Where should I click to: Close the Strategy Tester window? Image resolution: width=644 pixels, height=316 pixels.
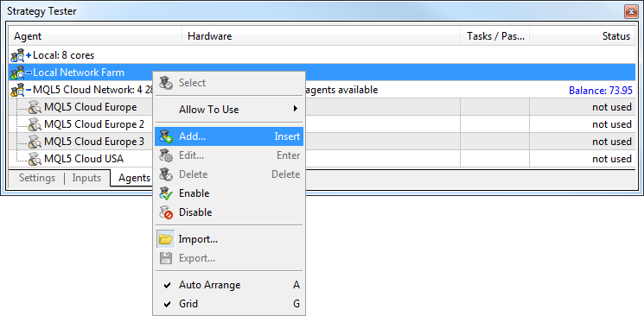point(630,11)
